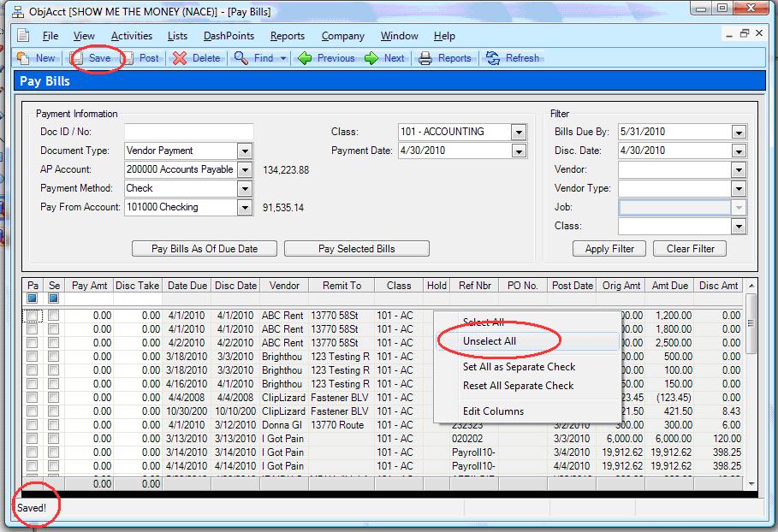Expand the Document Type dropdown
This screenshot has width=778, height=532.
point(245,151)
